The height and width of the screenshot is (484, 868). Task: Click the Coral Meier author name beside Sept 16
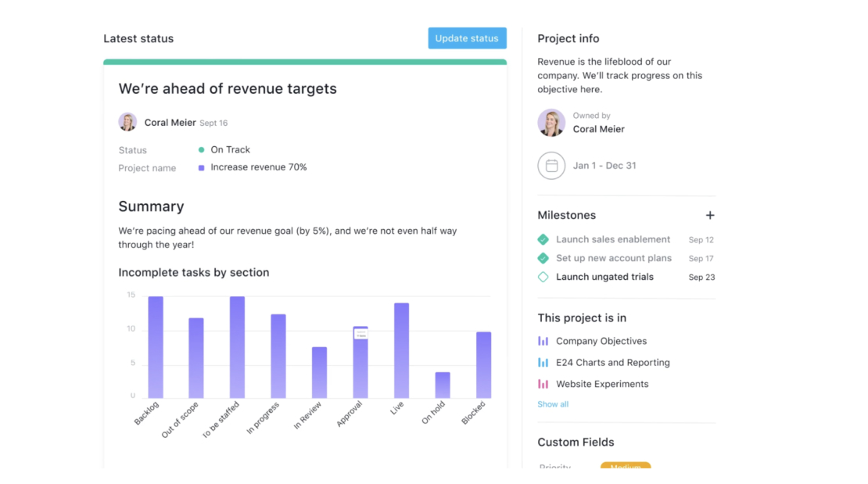[x=170, y=123]
